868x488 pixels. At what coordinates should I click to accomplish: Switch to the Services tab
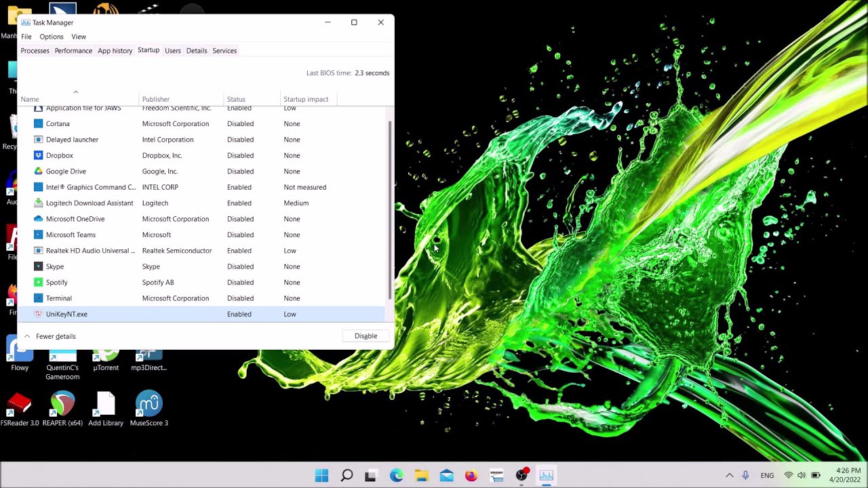pyautogui.click(x=224, y=51)
